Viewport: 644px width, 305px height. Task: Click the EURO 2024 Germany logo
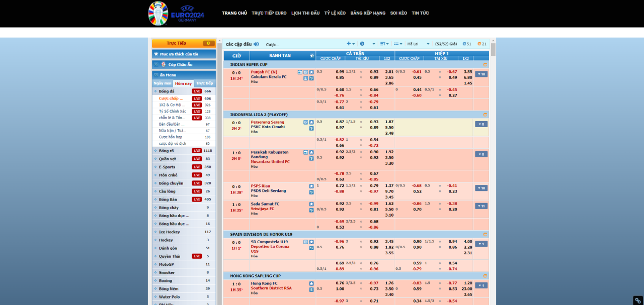click(x=176, y=14)
